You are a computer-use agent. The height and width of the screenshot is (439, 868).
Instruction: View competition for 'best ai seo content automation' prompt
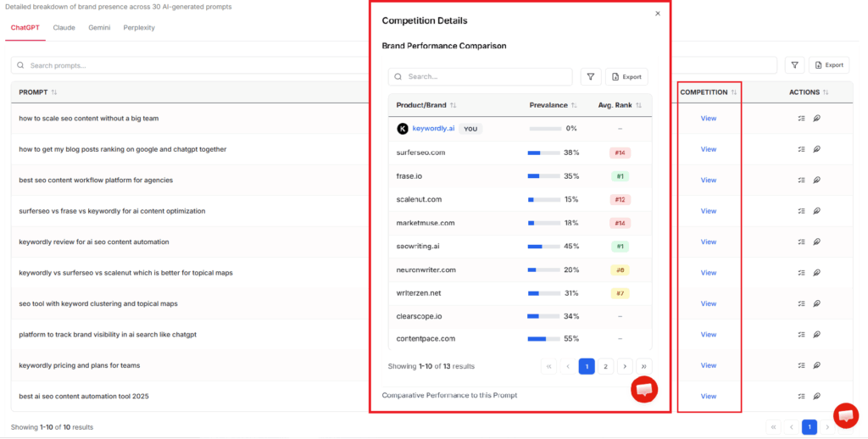click(709, 397)
